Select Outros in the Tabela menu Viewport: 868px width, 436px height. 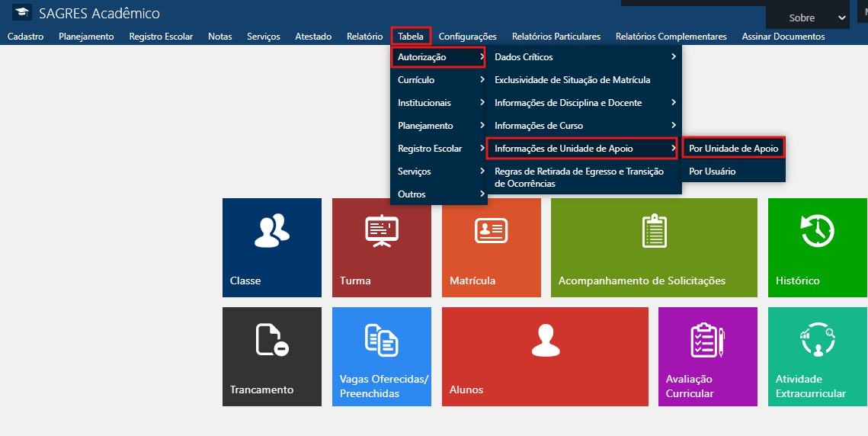coord(439,194)
